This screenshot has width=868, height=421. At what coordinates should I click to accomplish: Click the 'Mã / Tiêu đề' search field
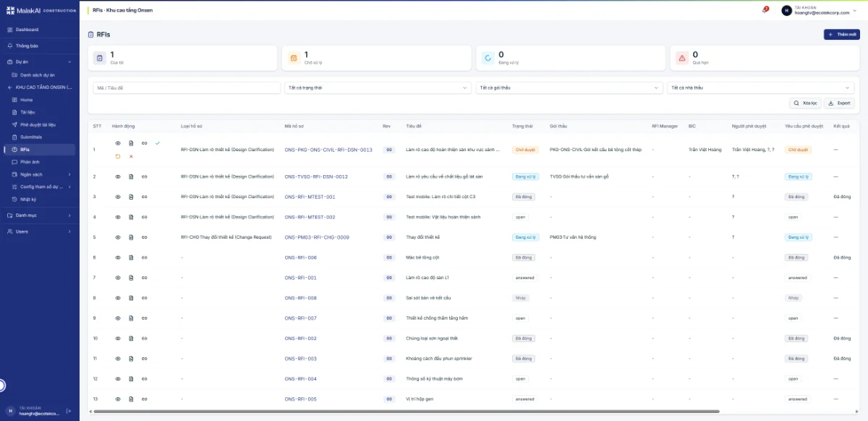click(187, 88)
